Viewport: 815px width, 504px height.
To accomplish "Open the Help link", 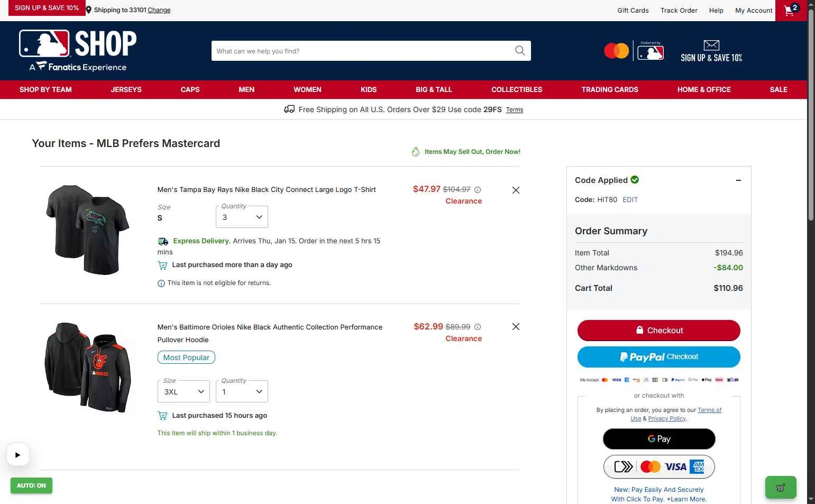I will (x=716, y=10).
